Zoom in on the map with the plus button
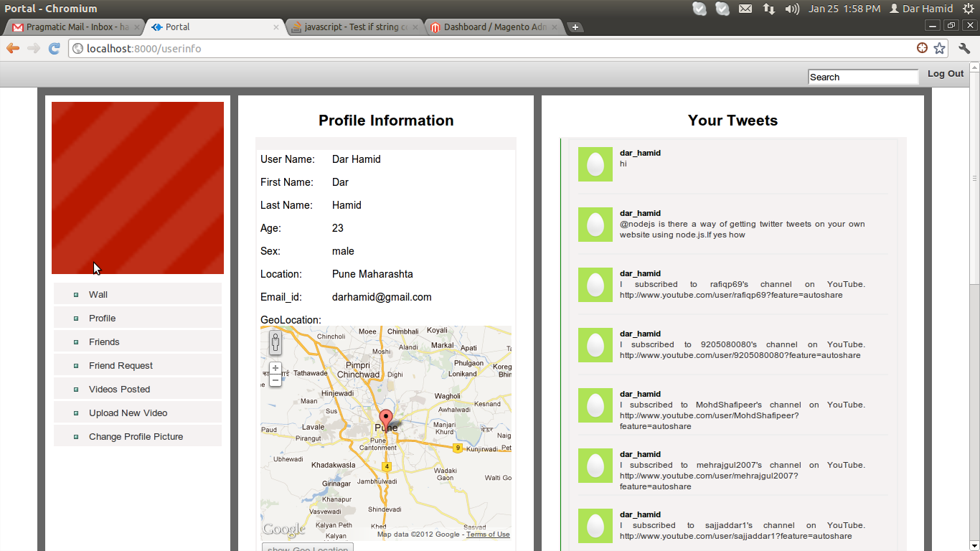Viewport: 980px width, 551px height. coord(275,368)
